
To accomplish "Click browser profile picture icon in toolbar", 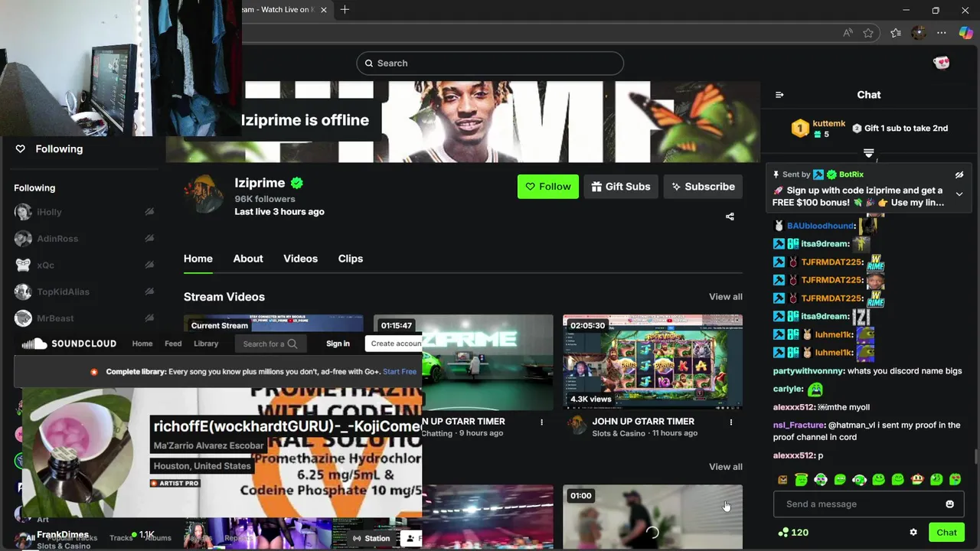I will (x=919, y=33).
